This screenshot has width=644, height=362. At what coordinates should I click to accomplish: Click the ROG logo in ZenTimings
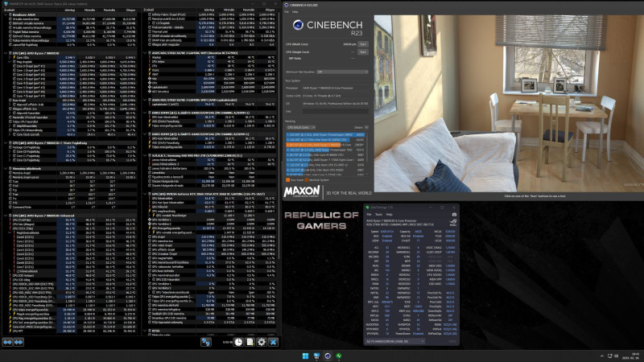[x=452, y=223]
